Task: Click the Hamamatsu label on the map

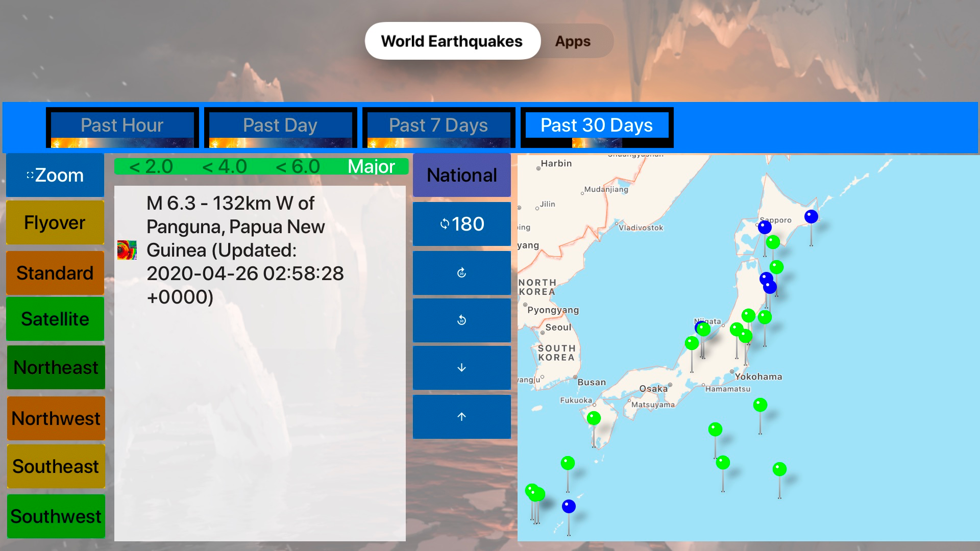Action: tap(728, 389)
